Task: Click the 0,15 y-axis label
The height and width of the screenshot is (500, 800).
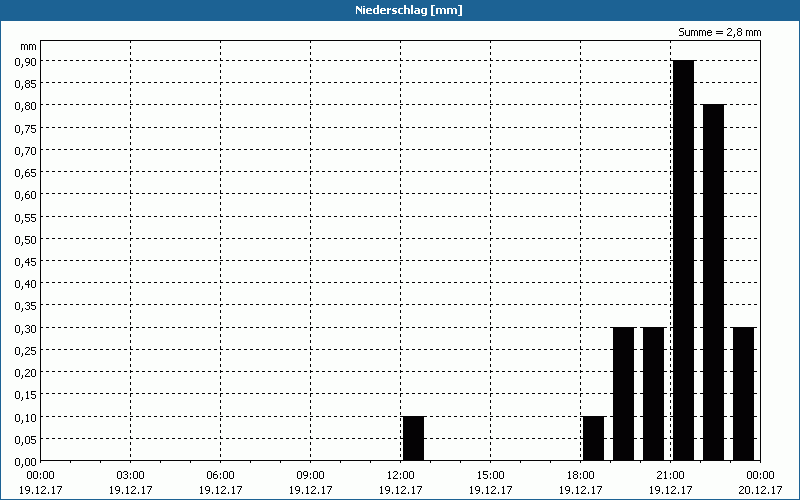Action: [26, 395]
